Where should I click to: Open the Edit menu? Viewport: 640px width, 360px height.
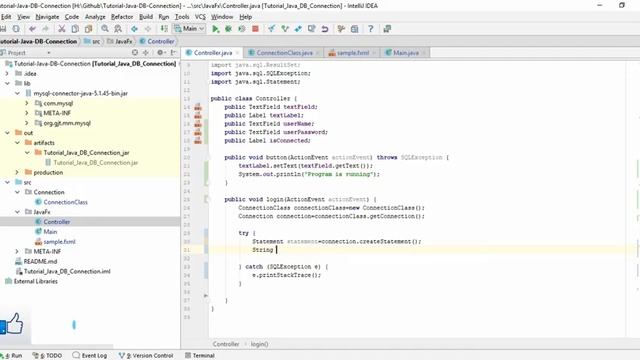6,17
